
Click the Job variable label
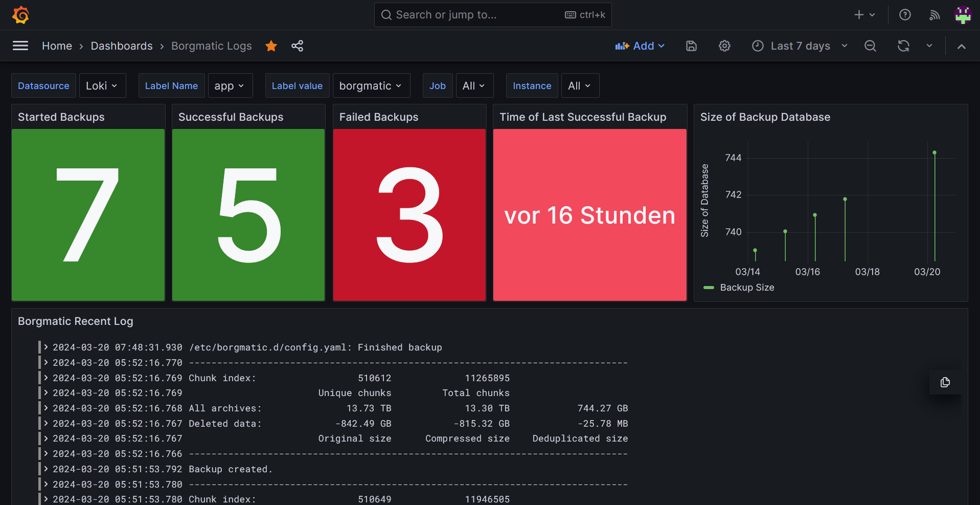pos(438,85)
